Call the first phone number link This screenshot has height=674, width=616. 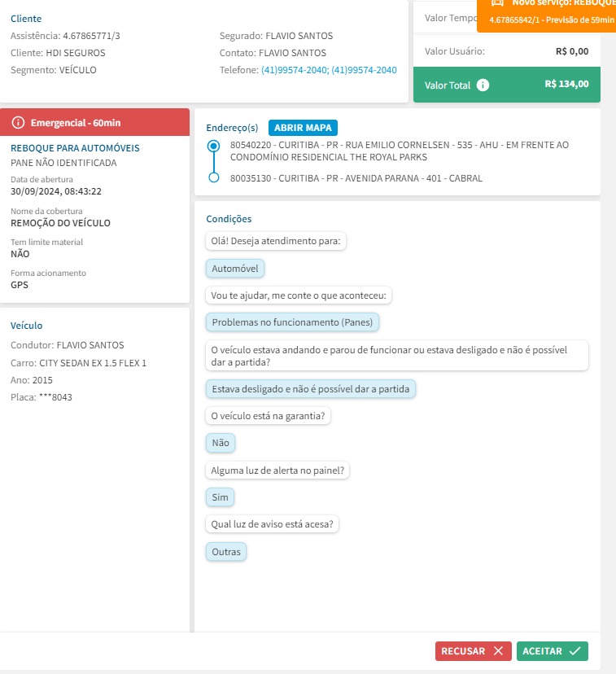[294, 70]
